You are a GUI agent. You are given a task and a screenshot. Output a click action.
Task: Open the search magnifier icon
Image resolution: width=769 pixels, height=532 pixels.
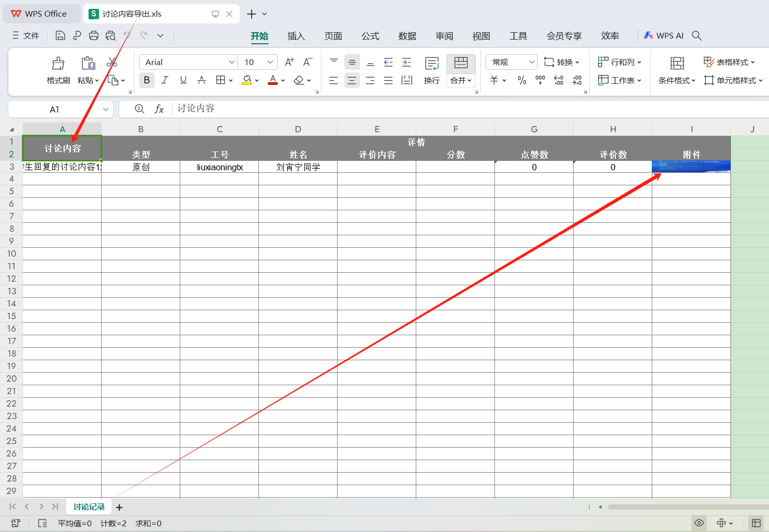[x=697, y=35]
